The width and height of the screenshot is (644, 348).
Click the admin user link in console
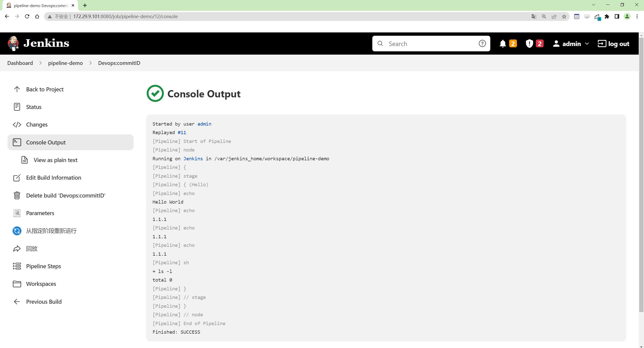(204, 124)
